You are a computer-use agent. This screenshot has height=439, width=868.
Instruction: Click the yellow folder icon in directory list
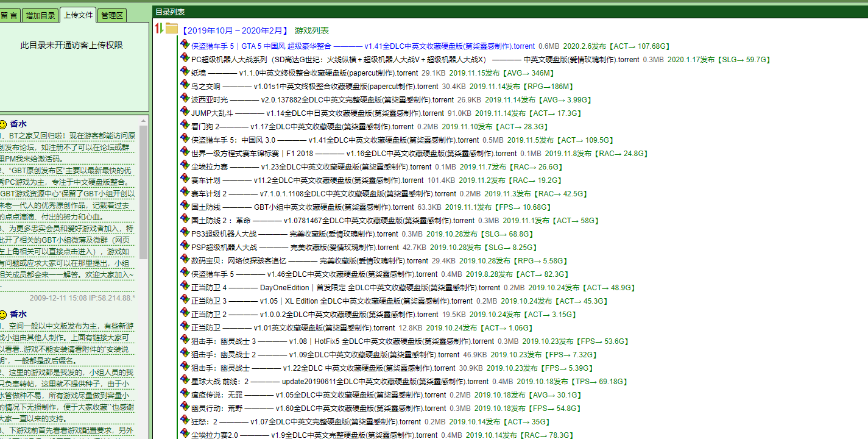[x=172, y=29]
